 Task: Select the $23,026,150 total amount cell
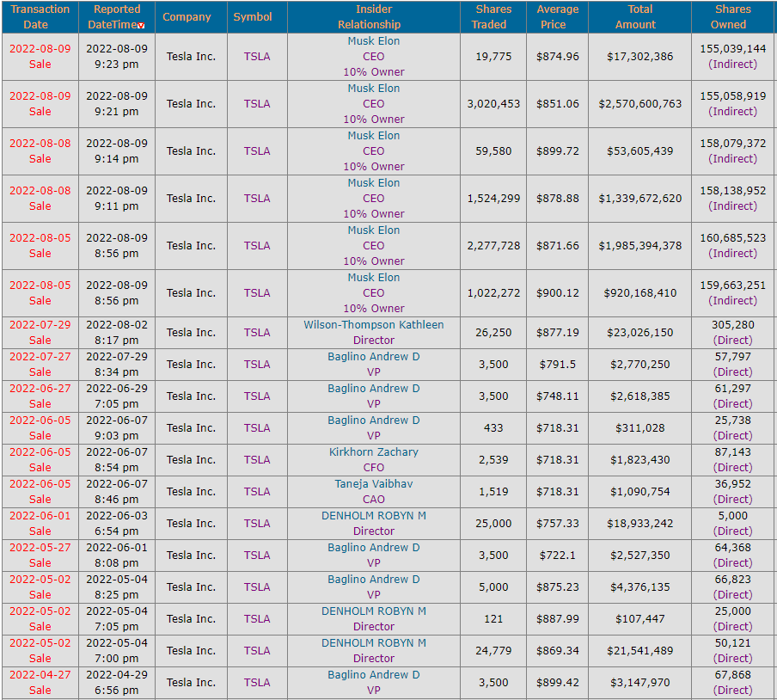(639, 333)
